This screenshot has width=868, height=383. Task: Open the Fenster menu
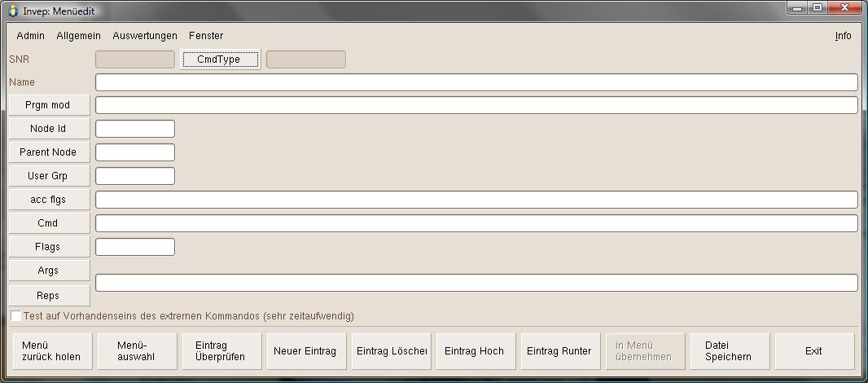pos(206,36)
